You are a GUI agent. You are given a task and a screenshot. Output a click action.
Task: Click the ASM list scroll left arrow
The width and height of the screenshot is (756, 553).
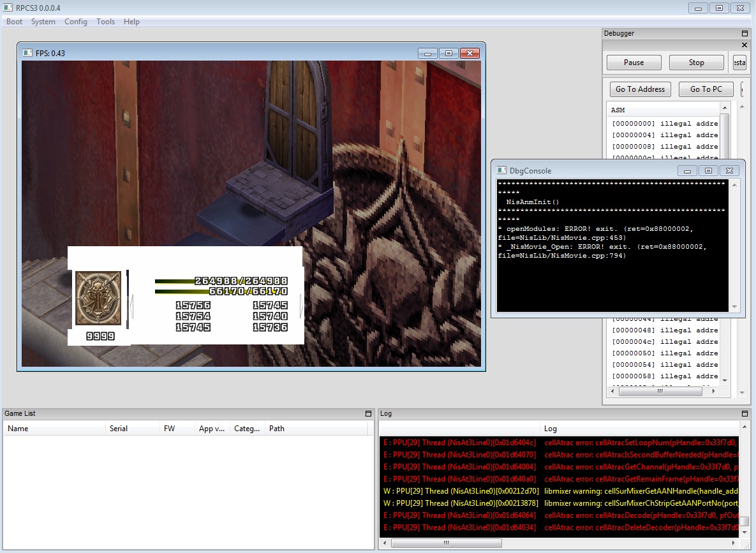(613, 392)
